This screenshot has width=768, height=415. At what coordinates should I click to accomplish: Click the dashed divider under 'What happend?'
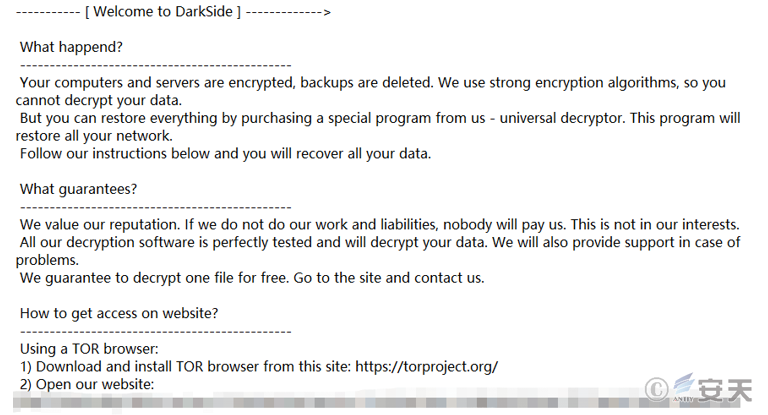click(156, 65)
